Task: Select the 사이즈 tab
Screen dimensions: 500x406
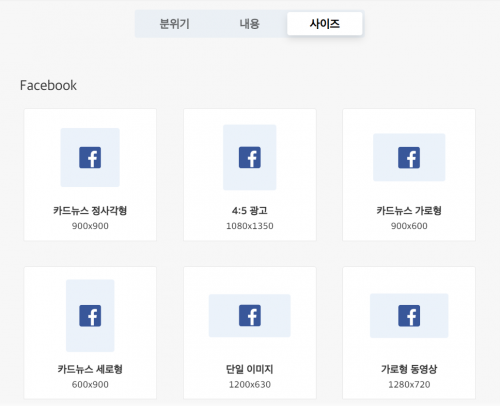Action: (325, 24)
